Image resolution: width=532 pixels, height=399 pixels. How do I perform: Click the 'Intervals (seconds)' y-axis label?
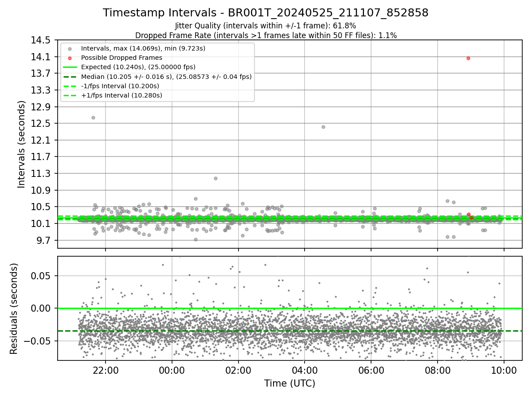(22, 144)
